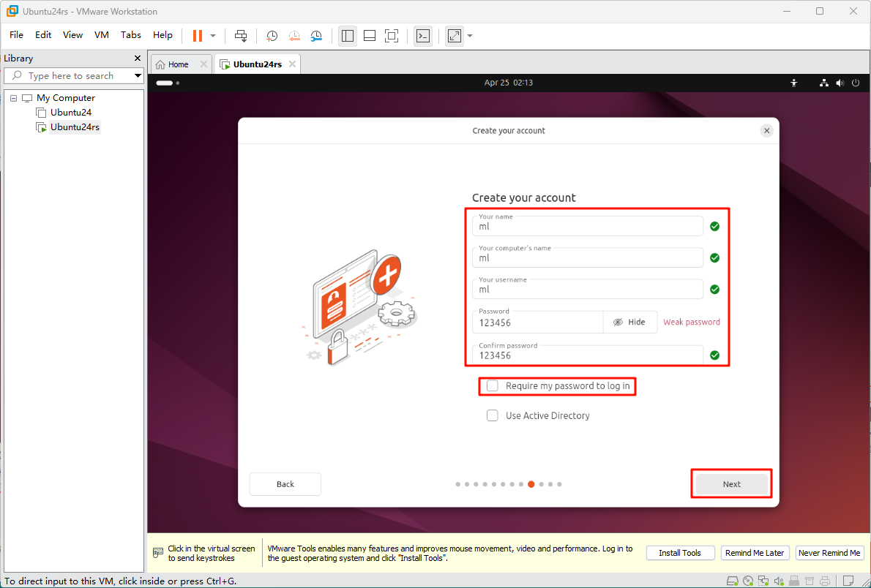Close the Home tab

(203, 64)
